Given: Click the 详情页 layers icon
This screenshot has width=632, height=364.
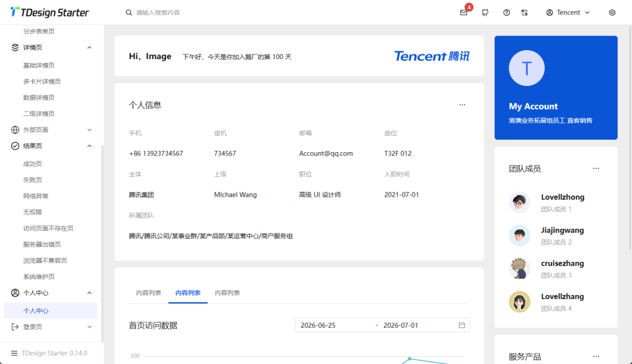Looking at the screenshot, I should 15,47.
